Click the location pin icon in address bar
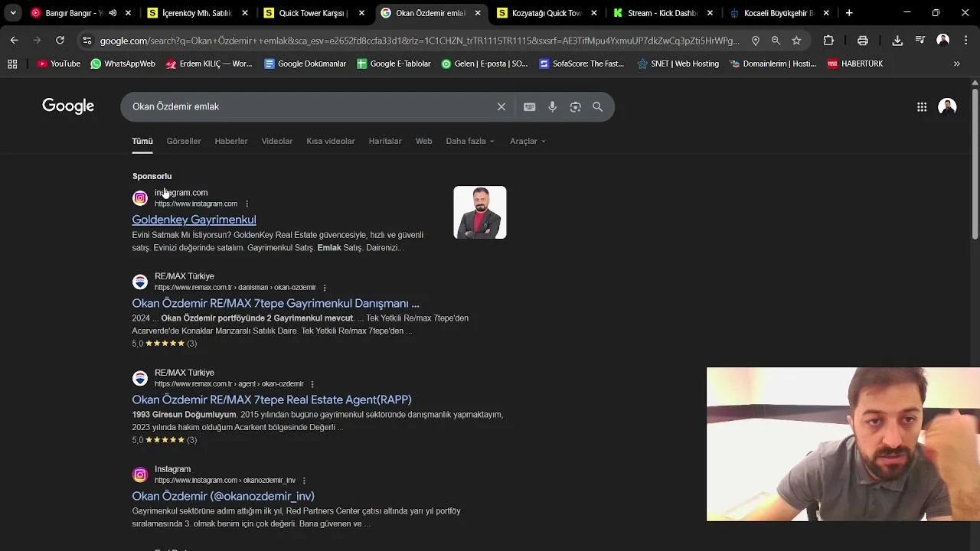980x551 pixels. coord(756,41)
